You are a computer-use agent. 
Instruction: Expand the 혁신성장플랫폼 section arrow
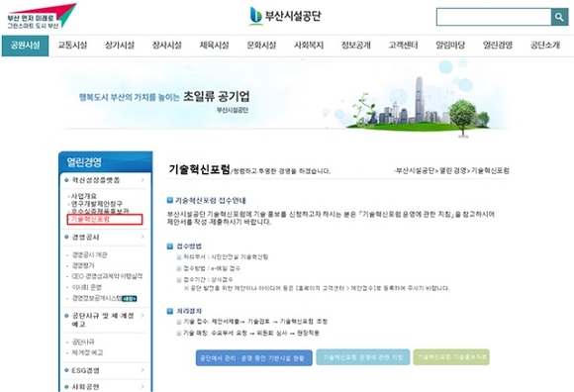[143, 180]
